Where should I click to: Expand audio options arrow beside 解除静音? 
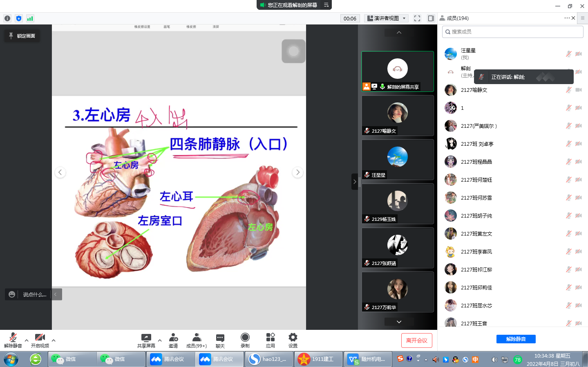click(27, 340)
